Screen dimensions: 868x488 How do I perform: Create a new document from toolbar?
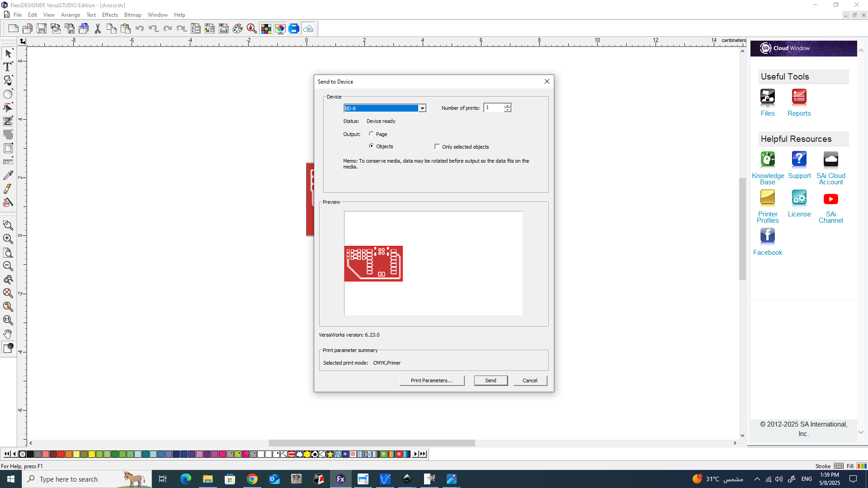coord(14,29)
